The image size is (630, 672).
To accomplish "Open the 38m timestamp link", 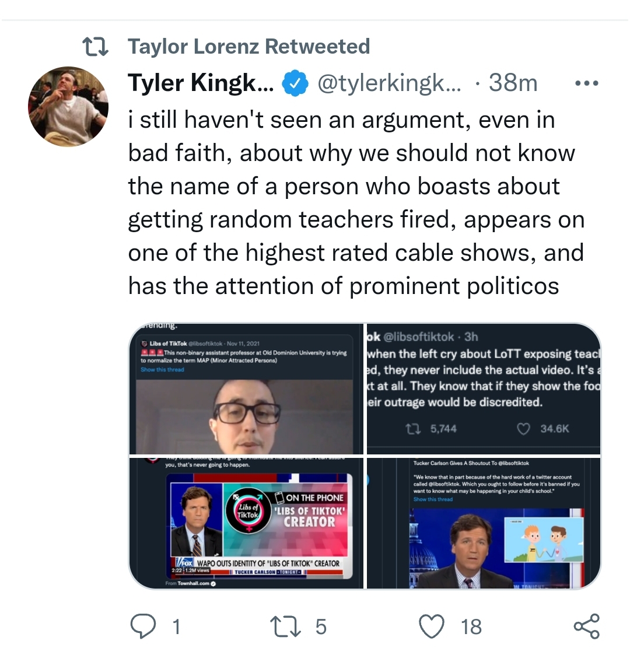I will [x=513, y=83].
